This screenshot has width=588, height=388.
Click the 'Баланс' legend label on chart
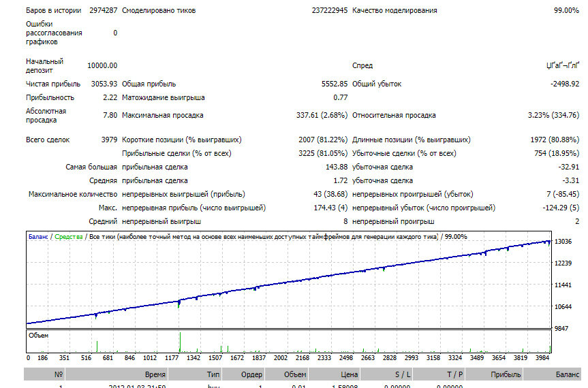click(x=38, y=237)
